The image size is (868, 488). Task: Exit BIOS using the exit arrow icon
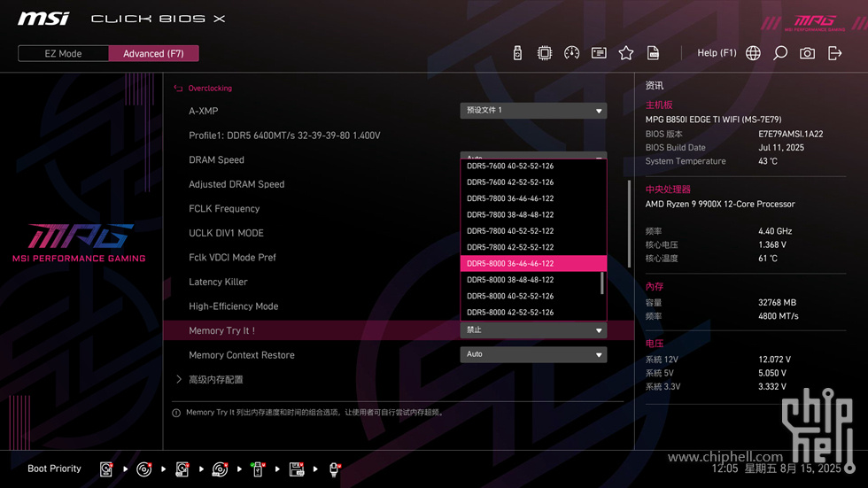click(834, 53)
